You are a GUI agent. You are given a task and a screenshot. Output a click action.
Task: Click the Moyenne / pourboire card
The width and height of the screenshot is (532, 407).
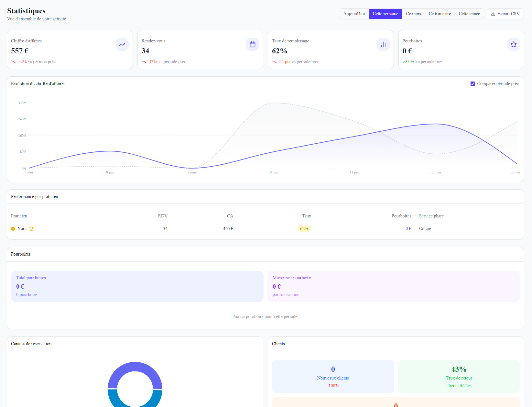tap(394, 286)
